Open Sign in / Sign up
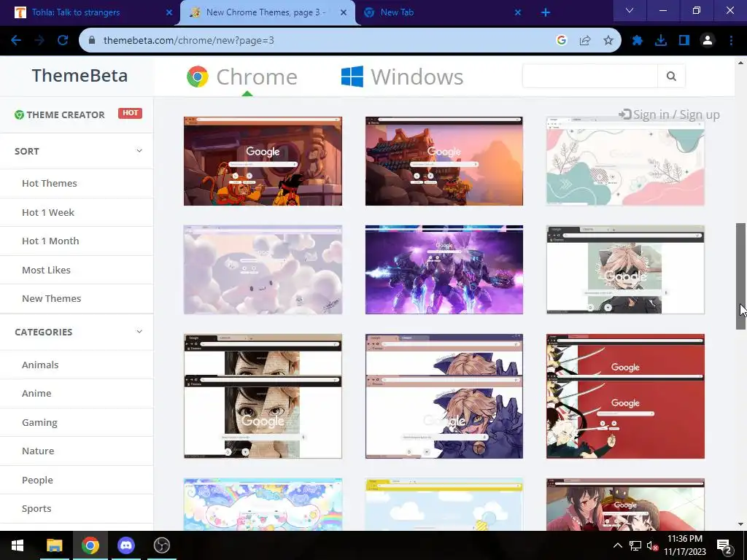The width and height of the screenshot is (747, 560). point(669,114)
